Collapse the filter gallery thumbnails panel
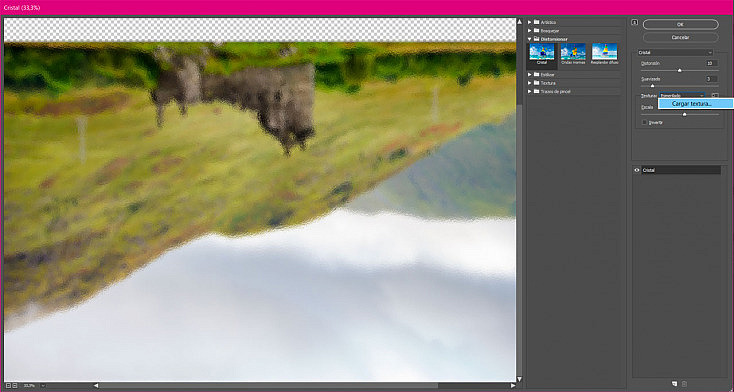734x392 pixels. coord(634,22)
